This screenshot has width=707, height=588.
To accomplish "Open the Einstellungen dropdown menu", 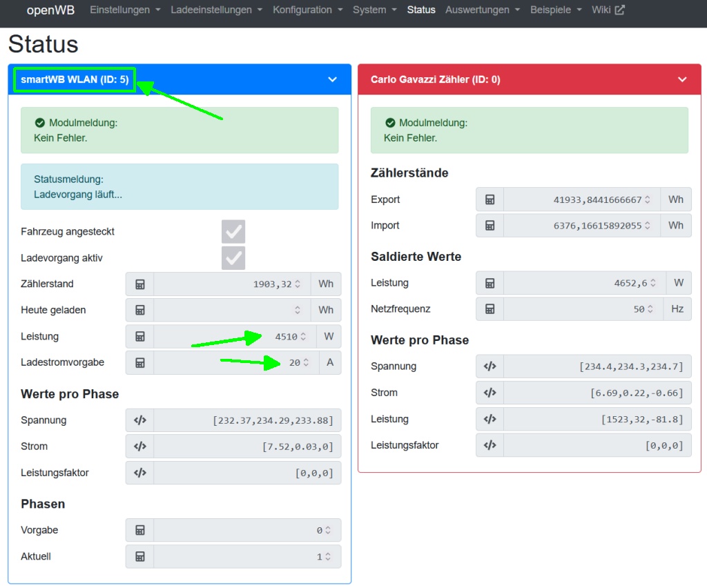I will (125, 10).
